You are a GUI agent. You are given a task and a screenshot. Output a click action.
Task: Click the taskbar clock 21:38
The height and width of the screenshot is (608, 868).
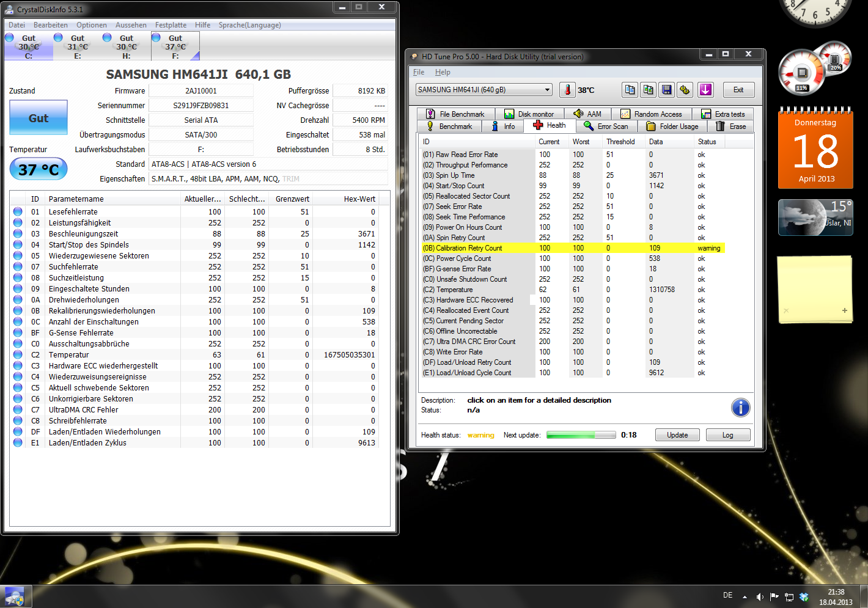tap(836, 597)
